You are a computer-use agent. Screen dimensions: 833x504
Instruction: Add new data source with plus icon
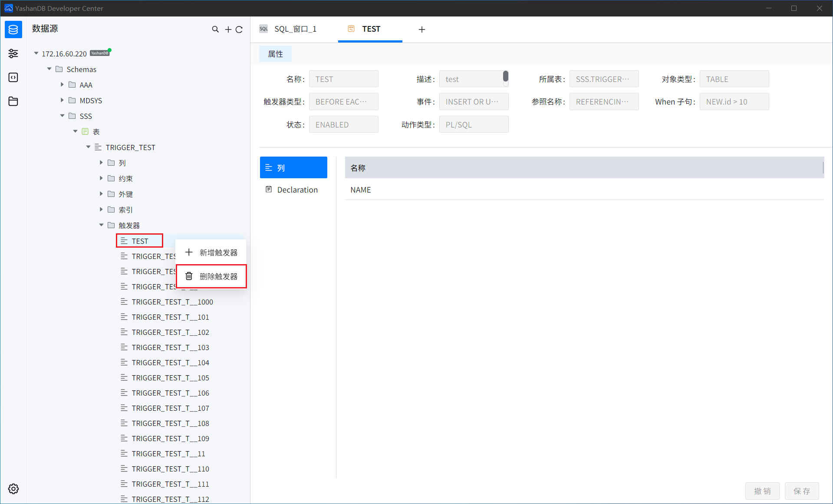tap(228, 29)
